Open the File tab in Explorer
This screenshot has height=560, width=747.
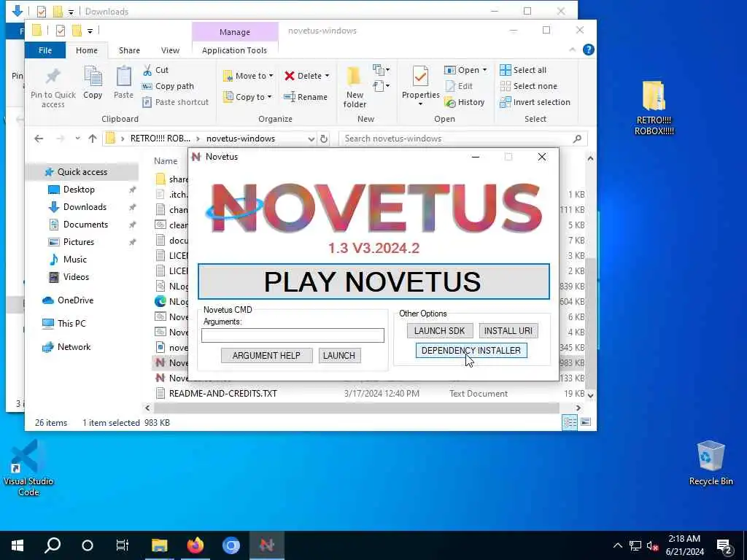click(x=45, y=50)
